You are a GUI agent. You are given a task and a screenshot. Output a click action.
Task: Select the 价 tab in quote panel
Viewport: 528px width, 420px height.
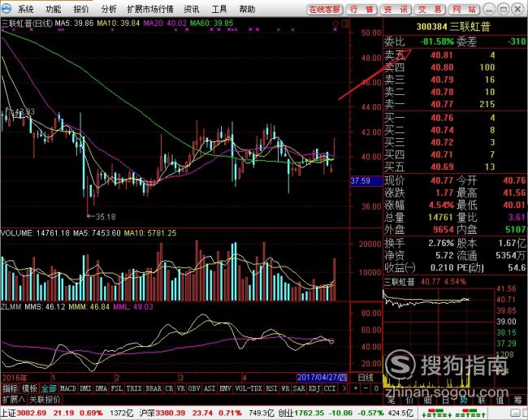[x=409, y=400]
